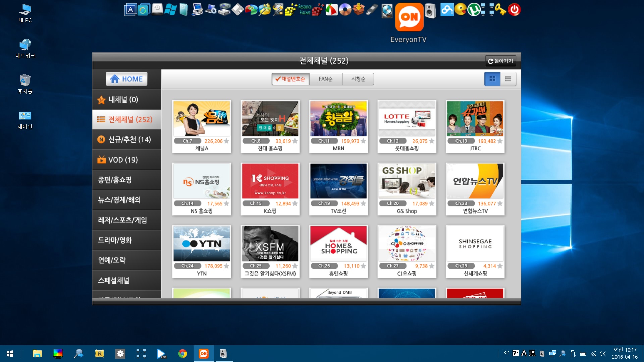Open the gold key dock icon
The image size is (644, 362).
(x=501, y=10)
